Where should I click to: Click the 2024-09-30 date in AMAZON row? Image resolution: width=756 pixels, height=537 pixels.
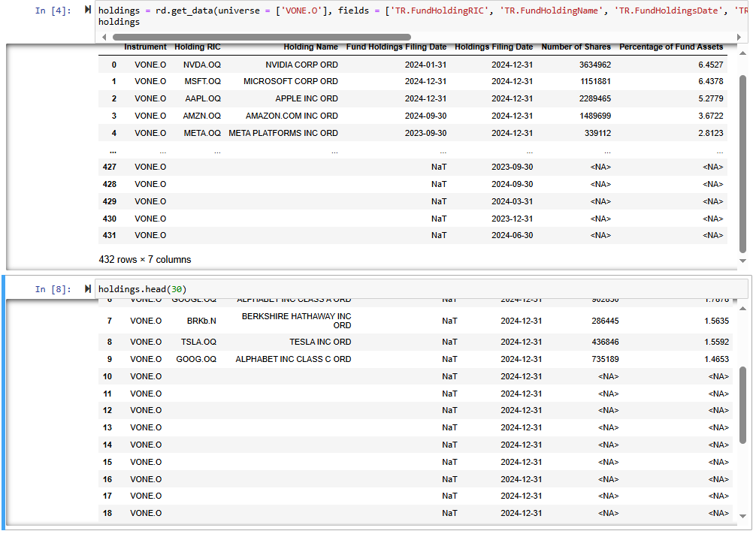pos(425,116)
